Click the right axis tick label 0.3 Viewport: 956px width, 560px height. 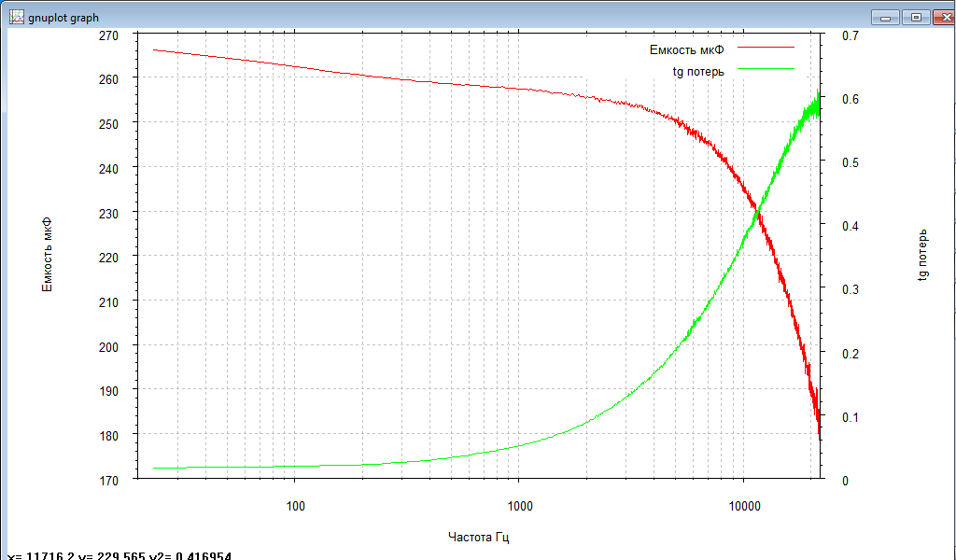tap(850, 290)
